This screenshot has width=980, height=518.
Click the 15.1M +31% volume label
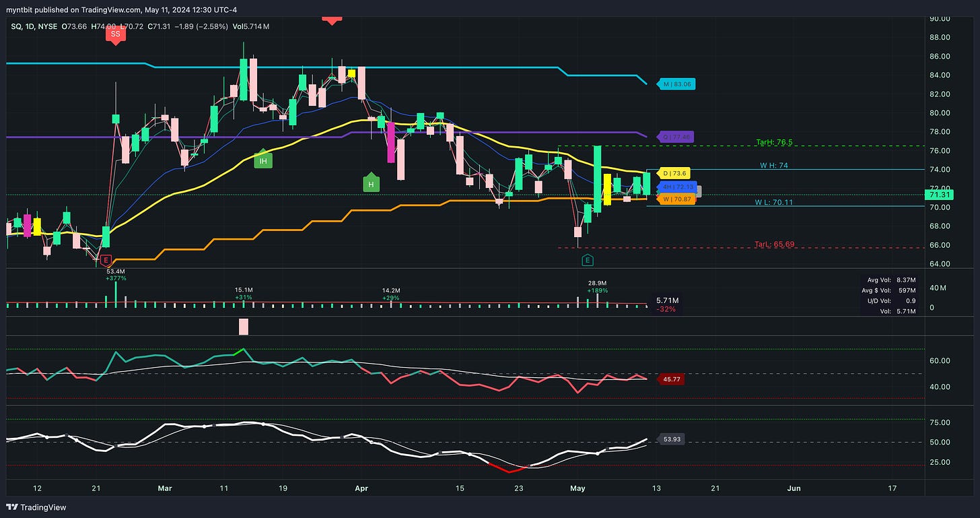[244, 294]
